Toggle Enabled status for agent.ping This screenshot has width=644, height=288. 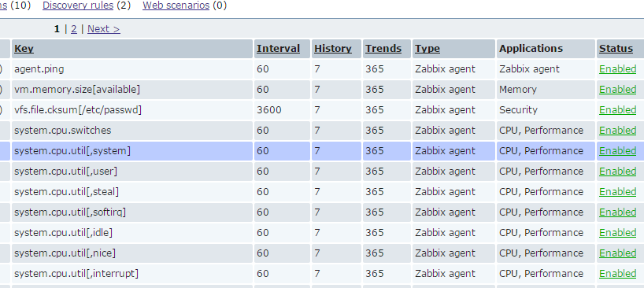(617, 69)
